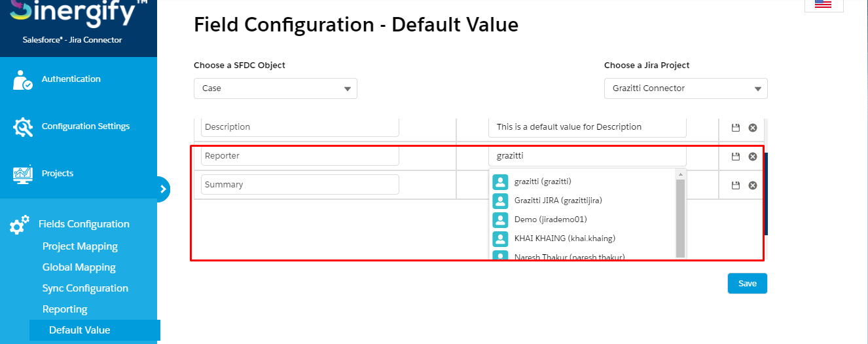Choose Grazitti JIRA (grazittijira) suggestion

[x=558, y=201]
